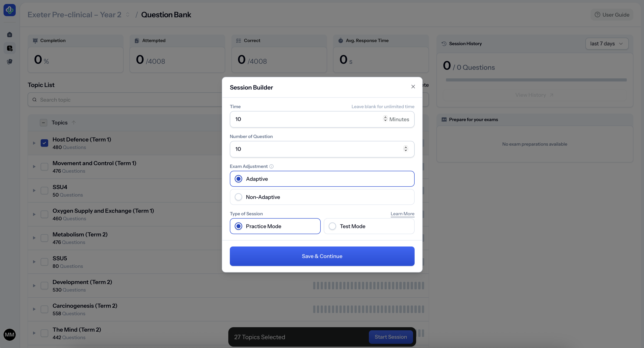Screen dimensions: 644x348
Task: Click the topic search magnifier icon
Action: (x=34, y=100)
